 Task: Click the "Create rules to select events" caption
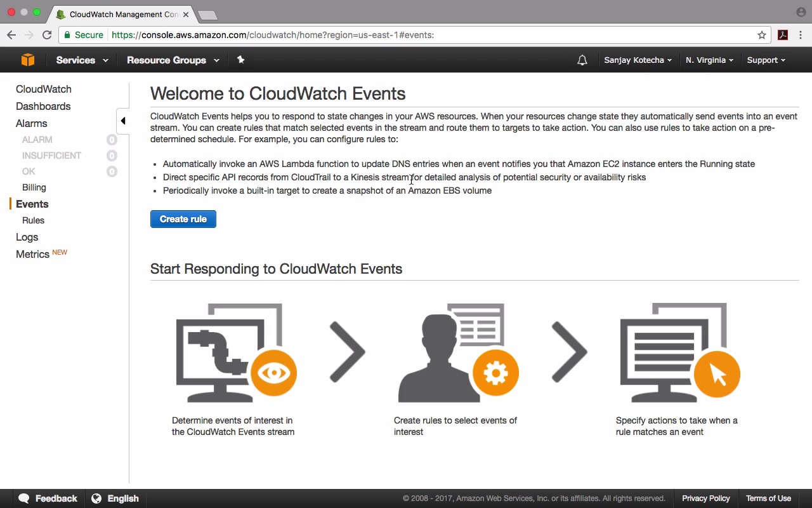click(x=455, y=426)
